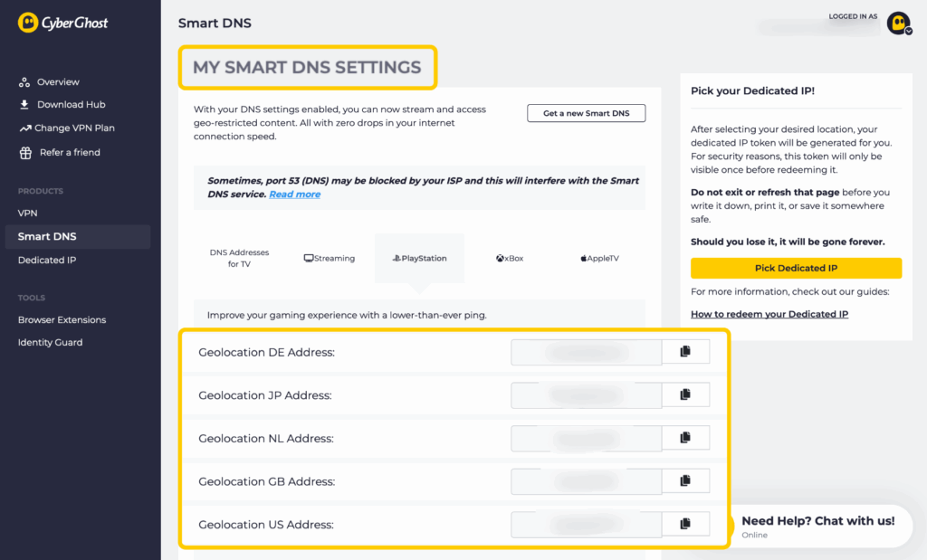This screenshot has width=927, height=560.
Task: Copy the Geolocation US address
Action: click(685, 524)
